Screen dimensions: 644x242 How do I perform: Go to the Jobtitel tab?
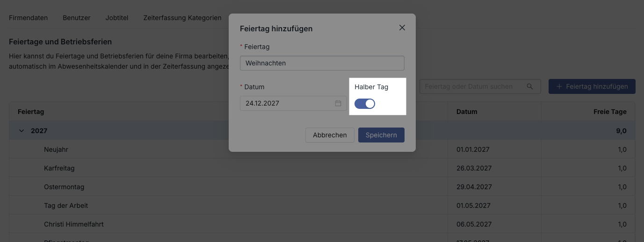[x=117, y=18]
